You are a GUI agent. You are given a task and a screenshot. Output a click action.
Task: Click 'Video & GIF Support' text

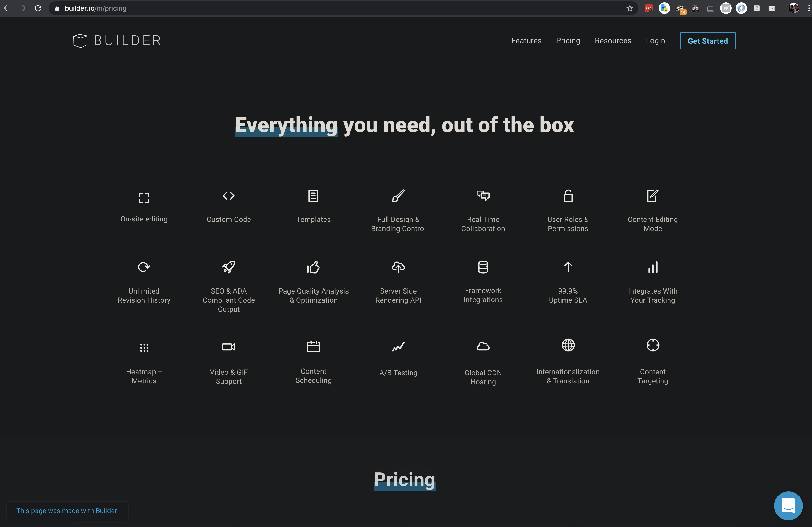click(x=229, y=377)
